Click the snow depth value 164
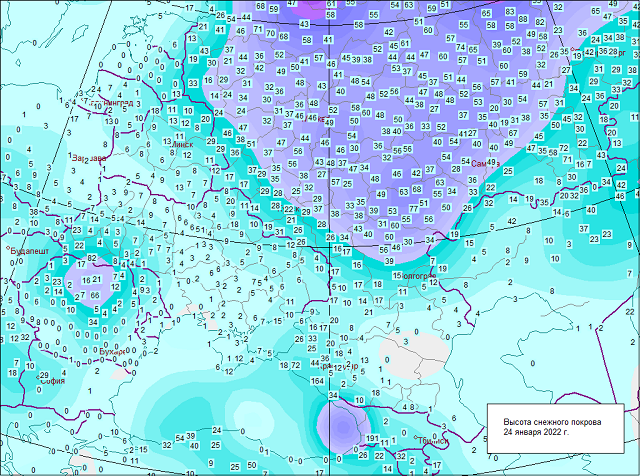 click(317, 380)
